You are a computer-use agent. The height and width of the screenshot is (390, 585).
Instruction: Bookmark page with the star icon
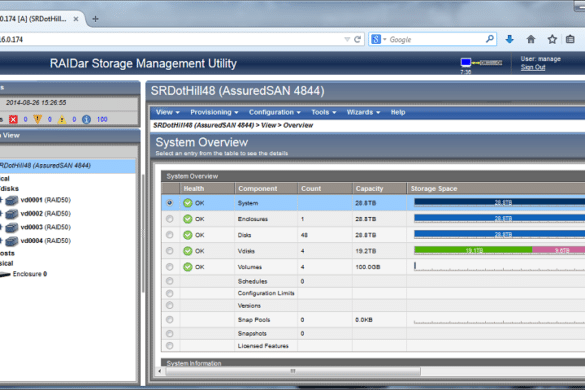tap(552, 39)
